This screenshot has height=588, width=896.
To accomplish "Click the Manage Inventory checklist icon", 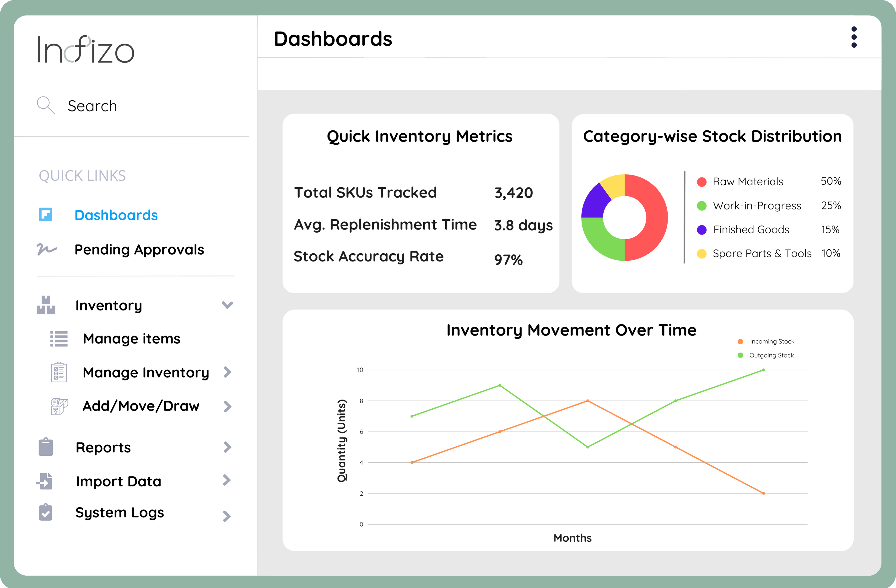I will coord(59,372).
